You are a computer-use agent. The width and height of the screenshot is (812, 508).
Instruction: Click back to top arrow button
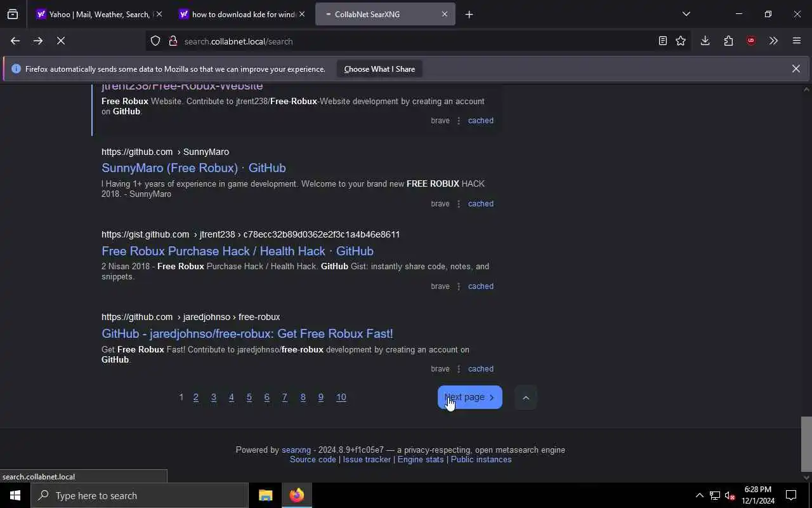pyautogui.click(x=525, y=398)
